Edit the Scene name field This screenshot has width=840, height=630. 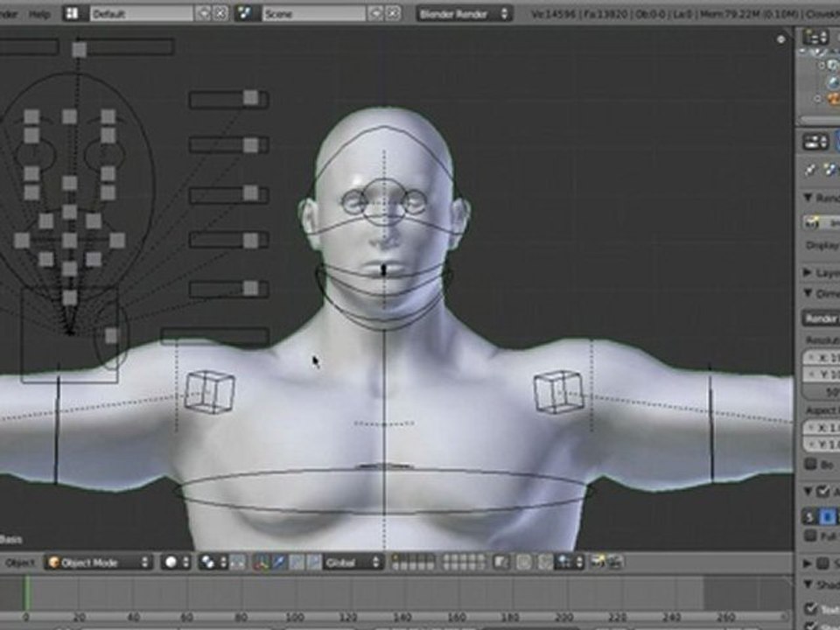(313, 13)
